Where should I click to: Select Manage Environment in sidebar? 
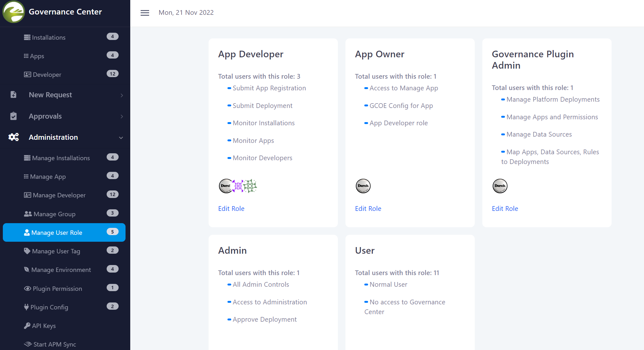coord(61,270)
